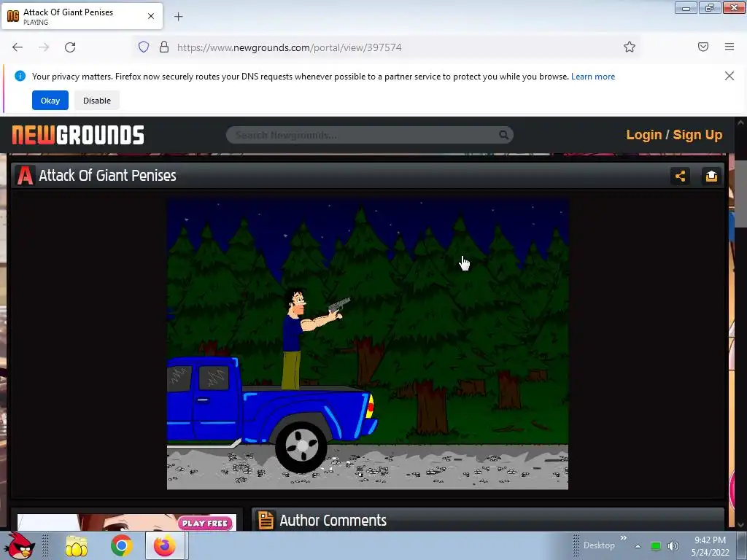Click the privacy notice info icon
This screenshot has height=560, width=747.
tap(20, 76)
